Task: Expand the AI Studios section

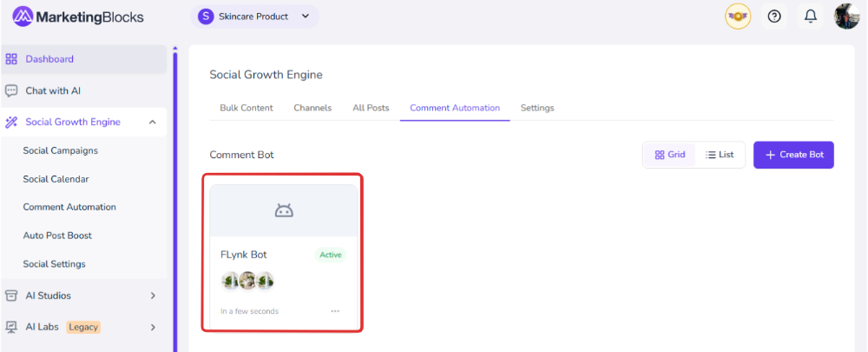Action: tap(153, 296)
